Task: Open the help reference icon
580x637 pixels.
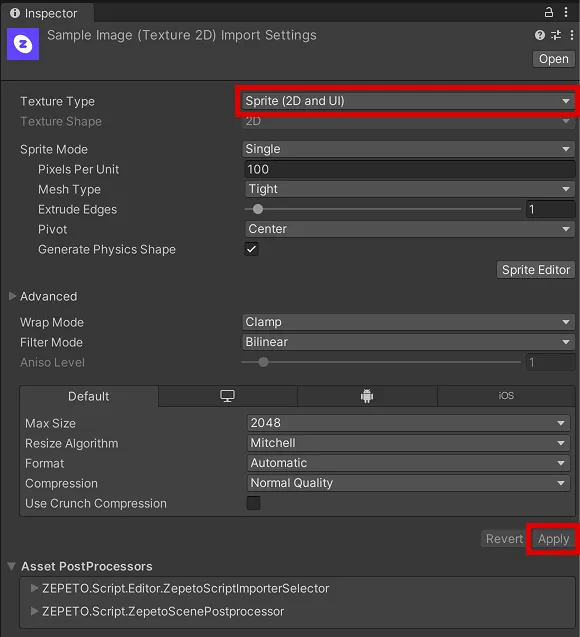Action: (x=539, y=35)
